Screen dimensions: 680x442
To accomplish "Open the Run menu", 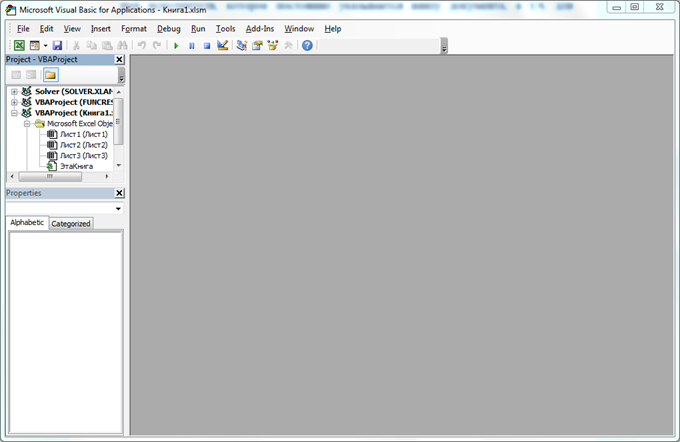I will 198,29.
